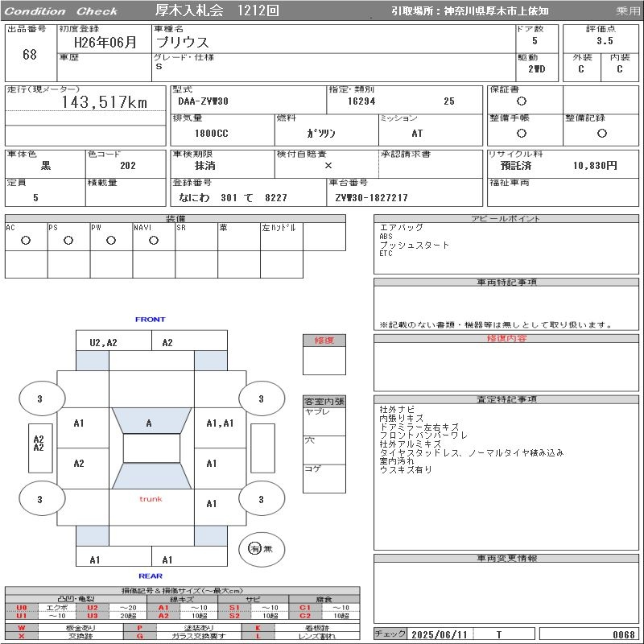
Task: Click the pickup location '神奈川県厚木市上依知'
Action: pyautogui.click(x=496, y=11)
